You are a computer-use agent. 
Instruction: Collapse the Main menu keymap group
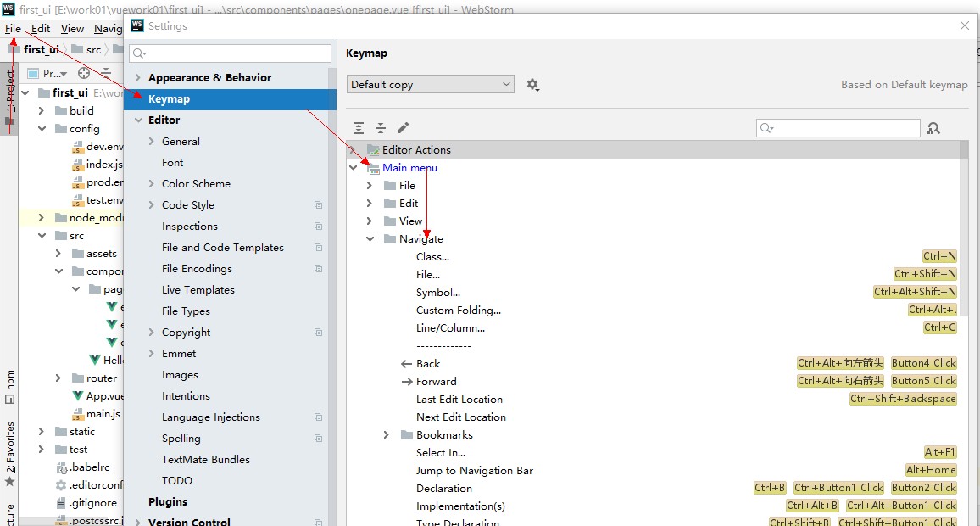[x=354, y=168]
